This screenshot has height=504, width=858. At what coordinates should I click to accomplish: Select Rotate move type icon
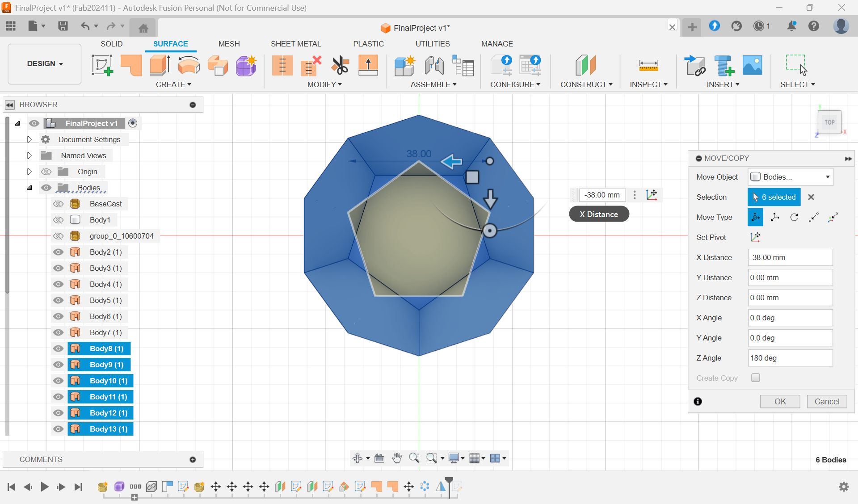point(794,217)
